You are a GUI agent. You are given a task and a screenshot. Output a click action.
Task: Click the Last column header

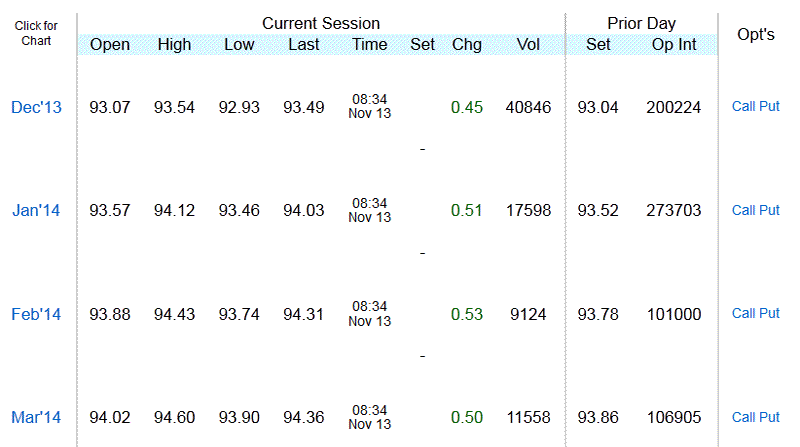click(304, 45)
